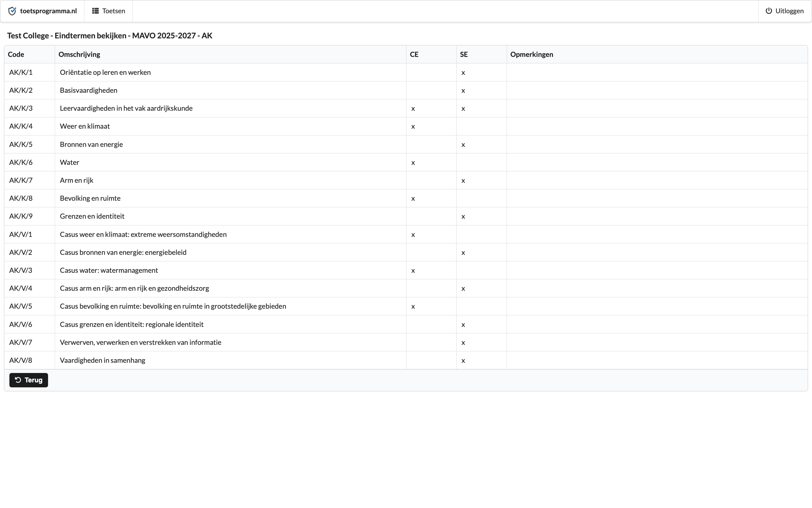Open the Toetsen menu item
812x508 pixels.
tap(109, 11)
